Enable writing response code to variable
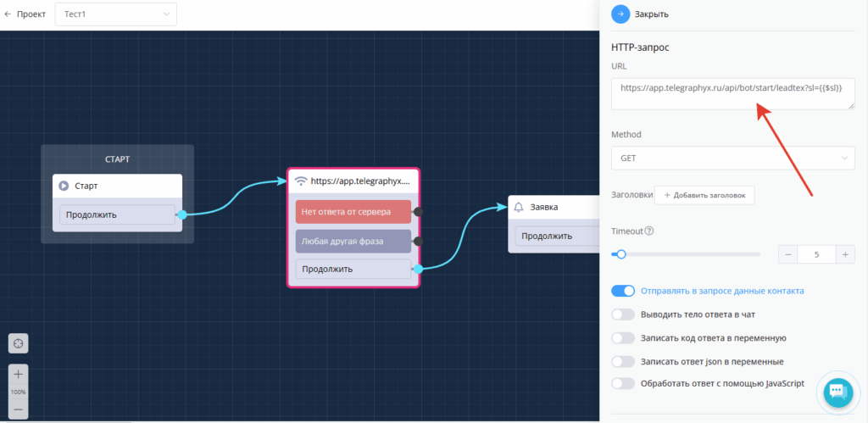The width and height of the screenshot is (868, 423). pyautogui.click(x=623, y=337)
